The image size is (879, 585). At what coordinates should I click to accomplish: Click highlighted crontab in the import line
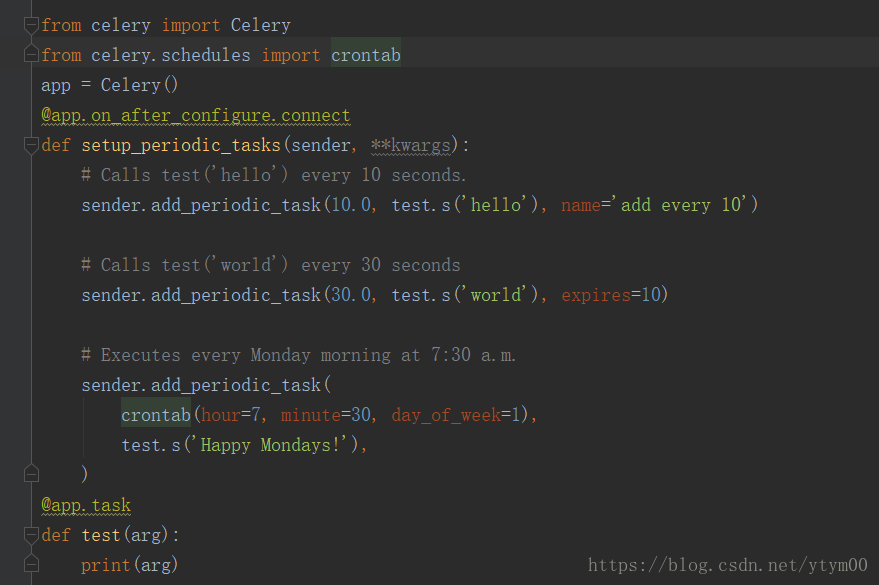click(x=366, y=55)
